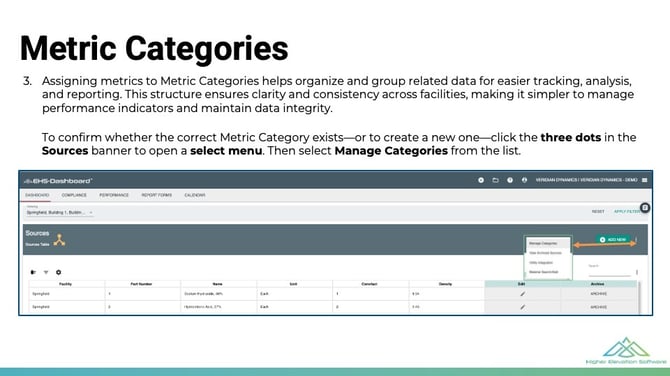This screenshot has height=376, width=670.
Task: Click the table vertical scrollbar
Action: pos(639,297)
